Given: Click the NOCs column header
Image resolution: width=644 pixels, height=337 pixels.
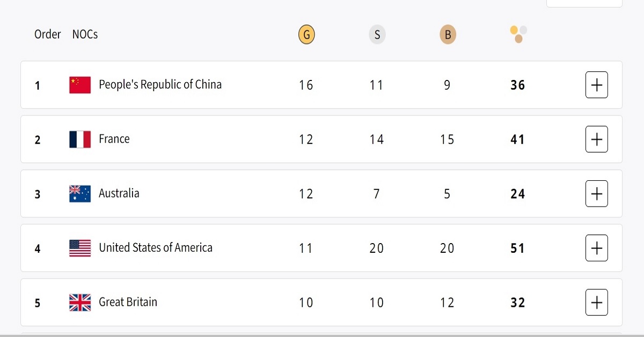Looking at the screenshot, I should point(85,34).
